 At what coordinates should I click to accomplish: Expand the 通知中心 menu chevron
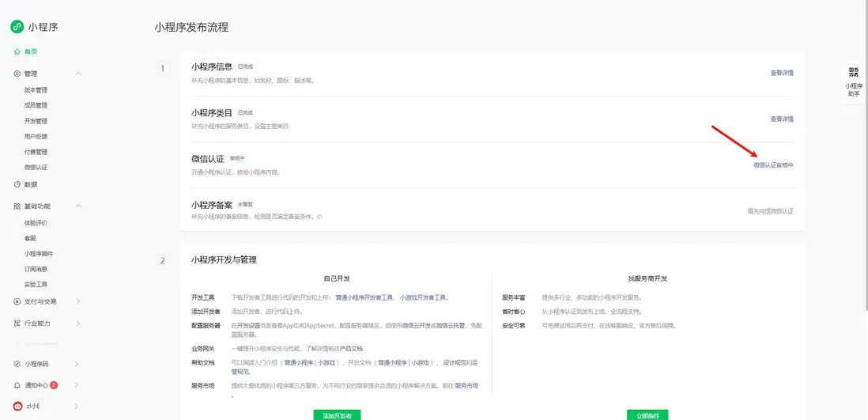pos(77,385)
